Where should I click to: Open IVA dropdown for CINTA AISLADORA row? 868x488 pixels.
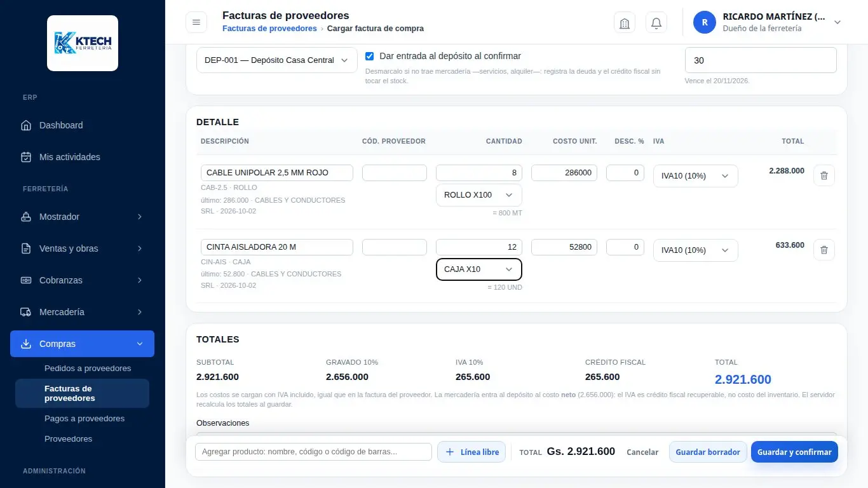[696, 250]
